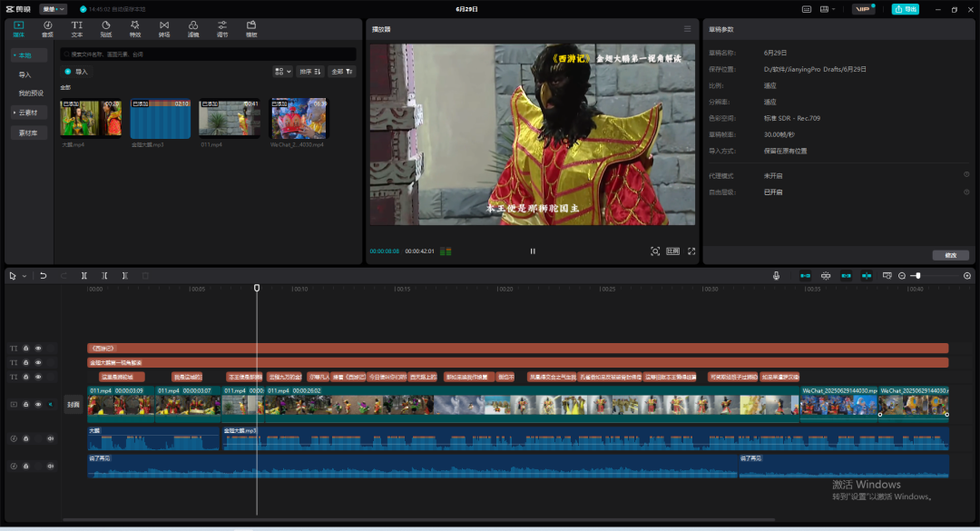Viewport: 980px width, 531px height.
Task: Select the WeChat video media thumbnail
Action: 299,118
